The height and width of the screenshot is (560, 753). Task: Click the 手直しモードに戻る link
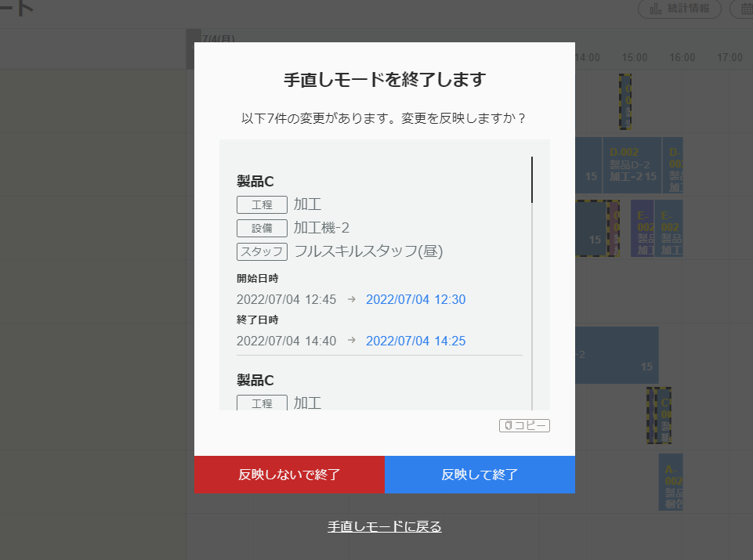pos(384,526)
